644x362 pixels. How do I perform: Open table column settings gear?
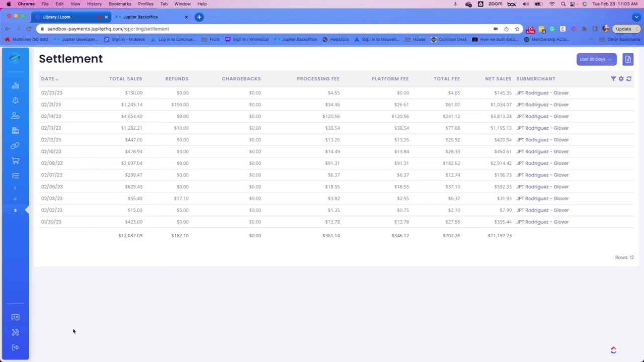pyautogui.click(x=621, y=79)
